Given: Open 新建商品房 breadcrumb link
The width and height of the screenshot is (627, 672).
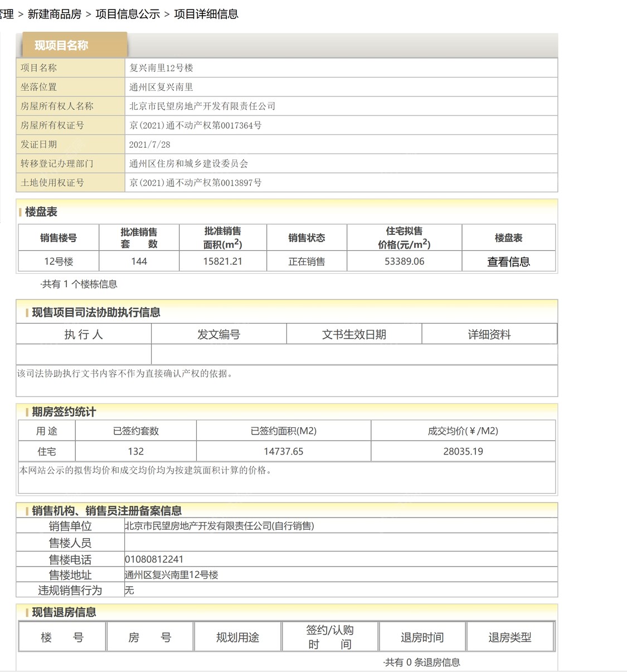Looking at the screenshot, I should [x=55, y=14].
